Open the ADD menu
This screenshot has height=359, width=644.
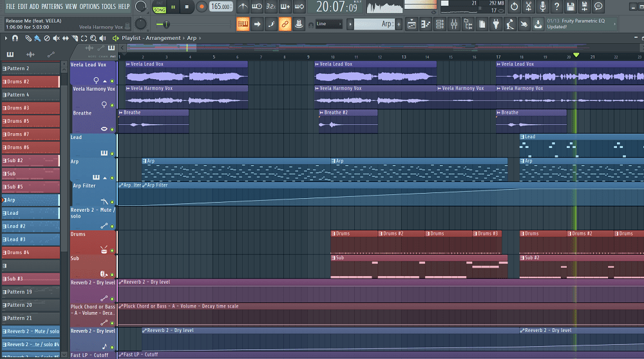tap(34, 6)
